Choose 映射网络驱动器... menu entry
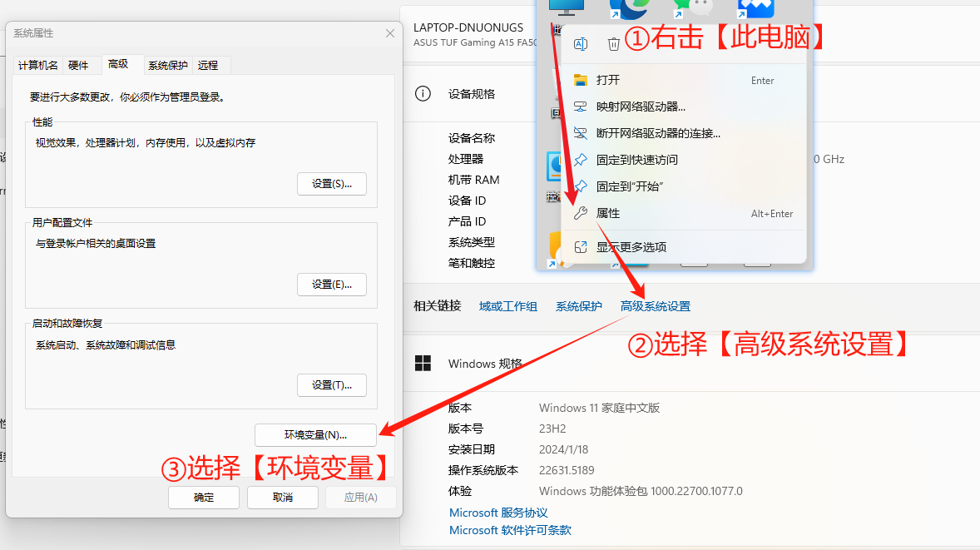This screenshot has width=980, height=550. point(684,107)
